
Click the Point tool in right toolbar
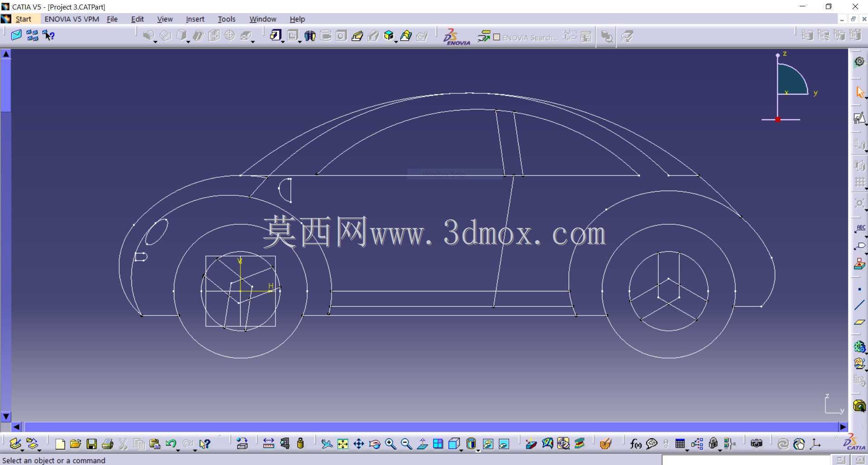(859, 289)
